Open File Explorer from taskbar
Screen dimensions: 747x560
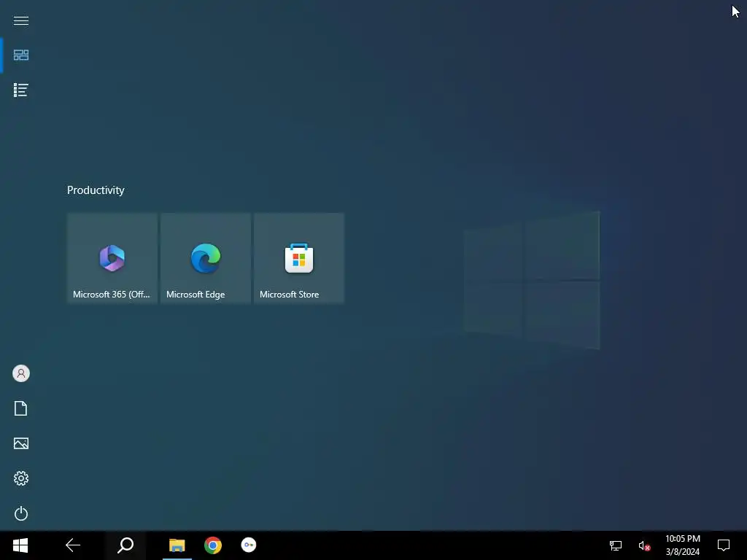[x=177, y=545]
